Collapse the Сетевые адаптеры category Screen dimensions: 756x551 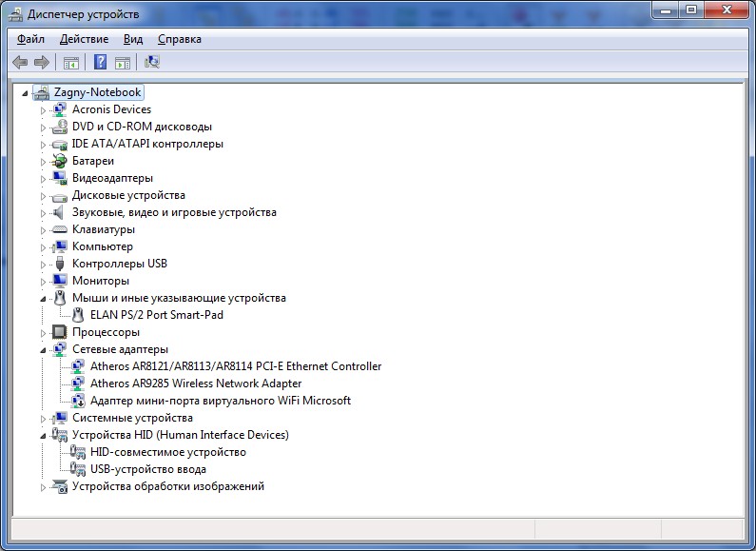[43, 350]
